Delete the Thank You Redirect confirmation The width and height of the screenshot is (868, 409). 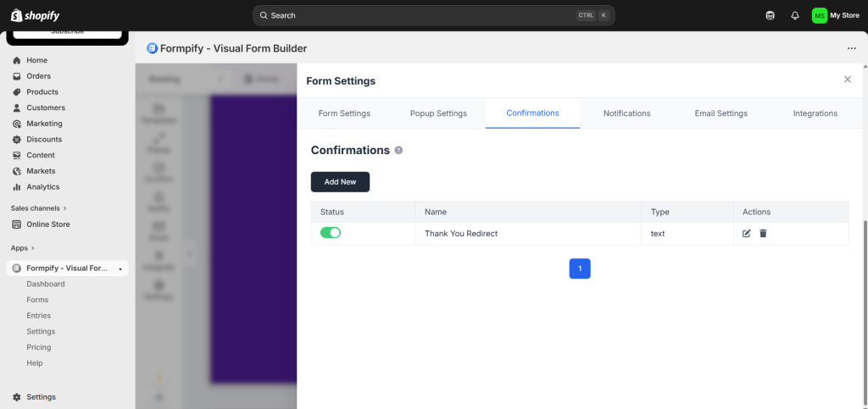pos(763,234)
